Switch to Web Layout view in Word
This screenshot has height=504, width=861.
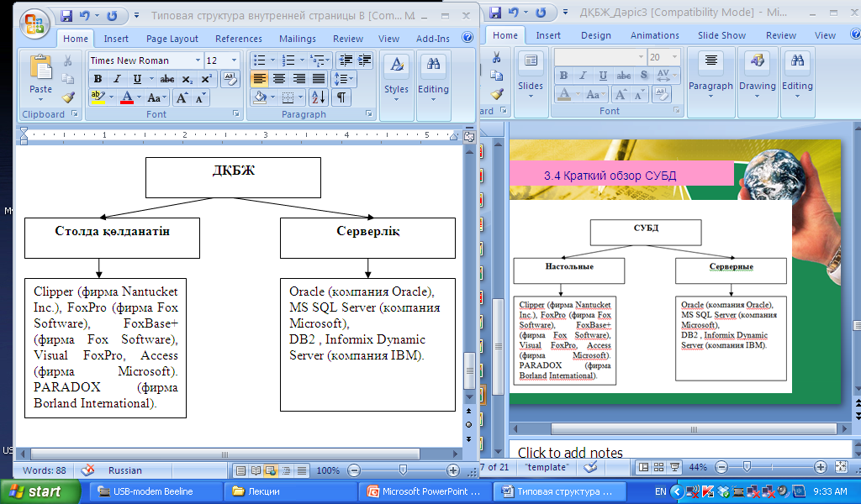271,470
